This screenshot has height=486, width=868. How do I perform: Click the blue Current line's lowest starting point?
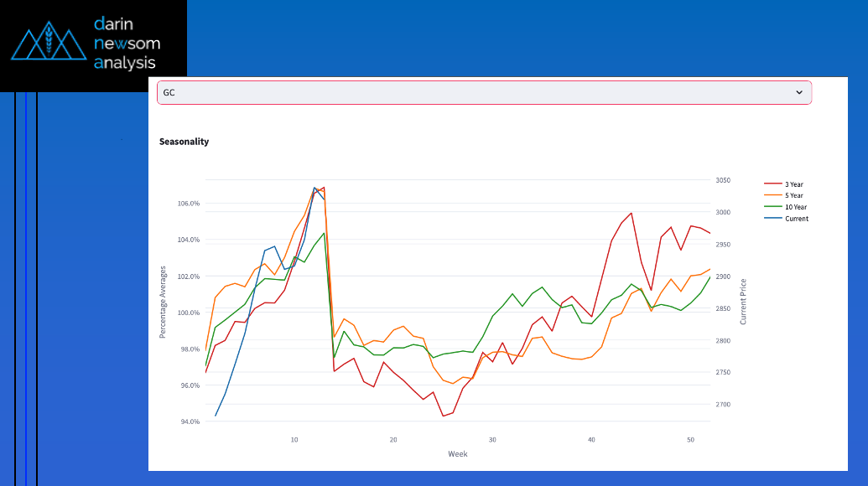(x=216, y=416)
